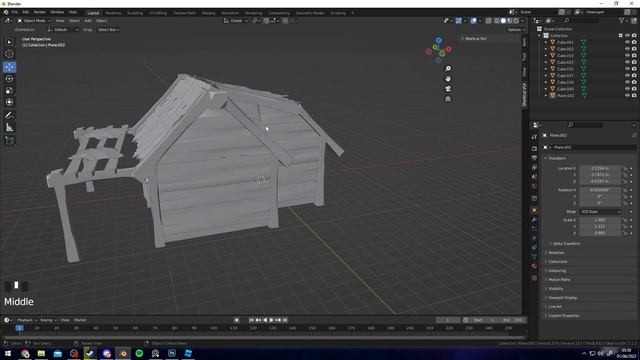Open the timeline Playback menu
Image resolution: width=640 pixels, height=360 pixels.
[x=27, y=320]
